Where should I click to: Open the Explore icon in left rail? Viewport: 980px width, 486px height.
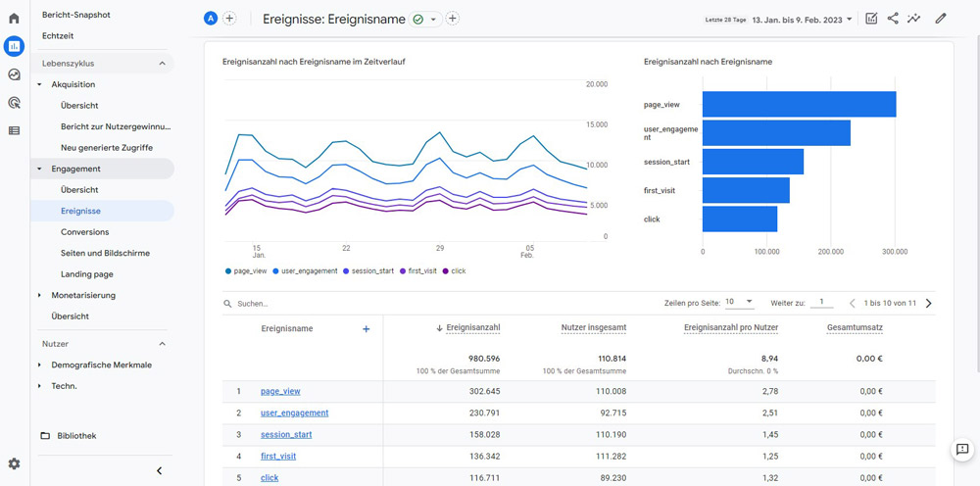point(14,74)
